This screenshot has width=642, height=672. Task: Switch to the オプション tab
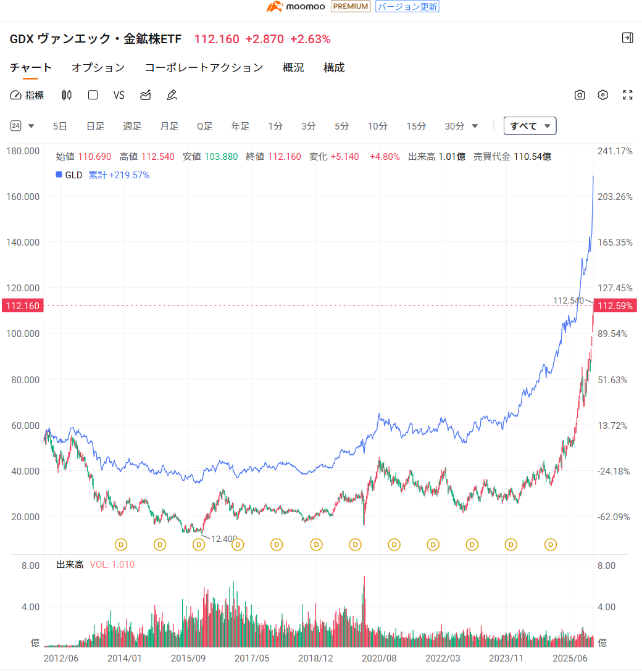tap(98, 68)
